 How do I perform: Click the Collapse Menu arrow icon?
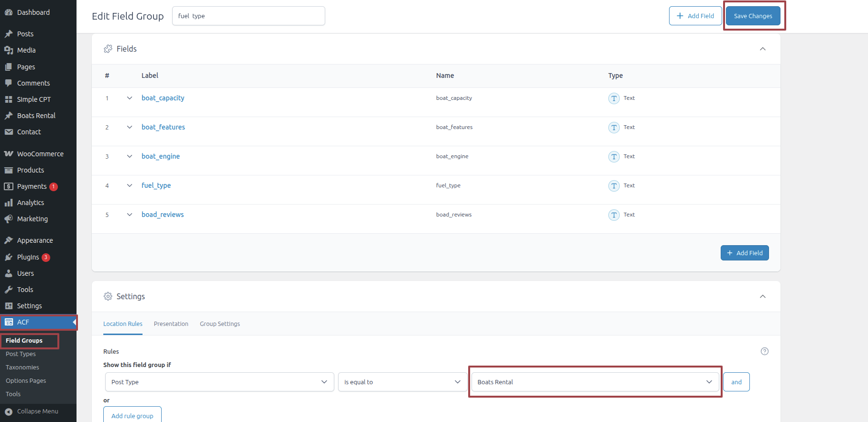pos(9,411)
